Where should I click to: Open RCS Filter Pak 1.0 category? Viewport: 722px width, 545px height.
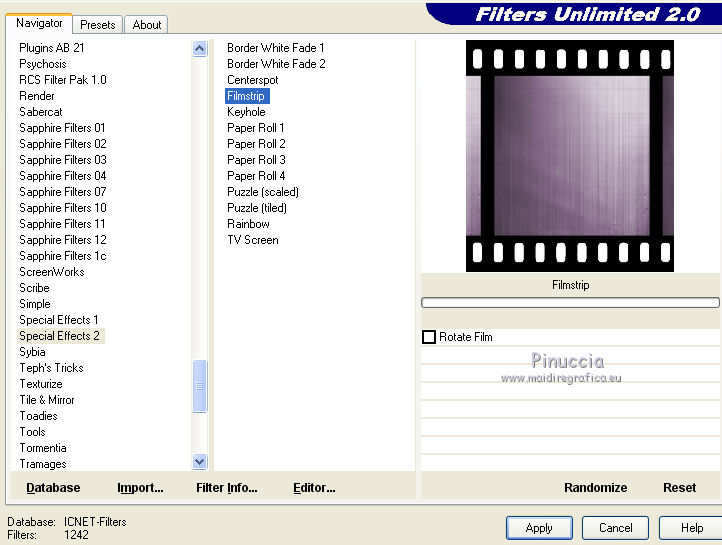tap(63, 80)
